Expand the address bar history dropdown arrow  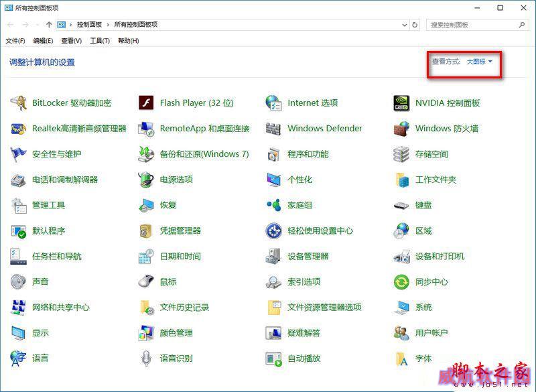pyautogui.click(x=405, y=25)
